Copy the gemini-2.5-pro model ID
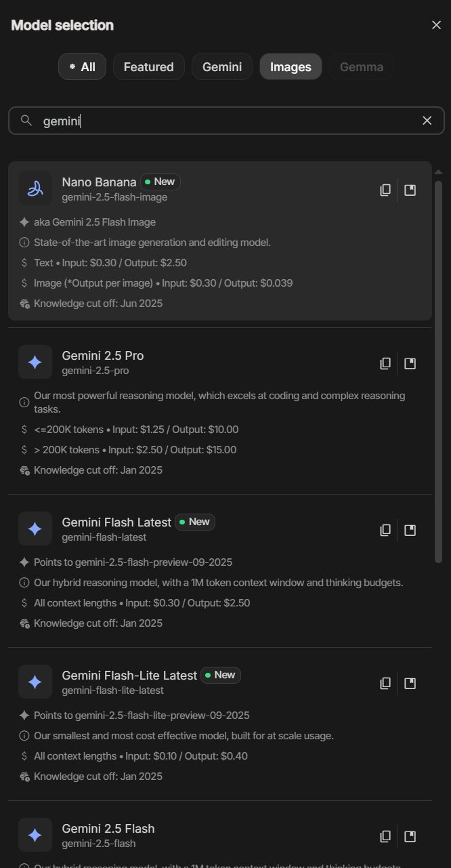The height and width of the screenshot is (868, 451). (385, 364)
